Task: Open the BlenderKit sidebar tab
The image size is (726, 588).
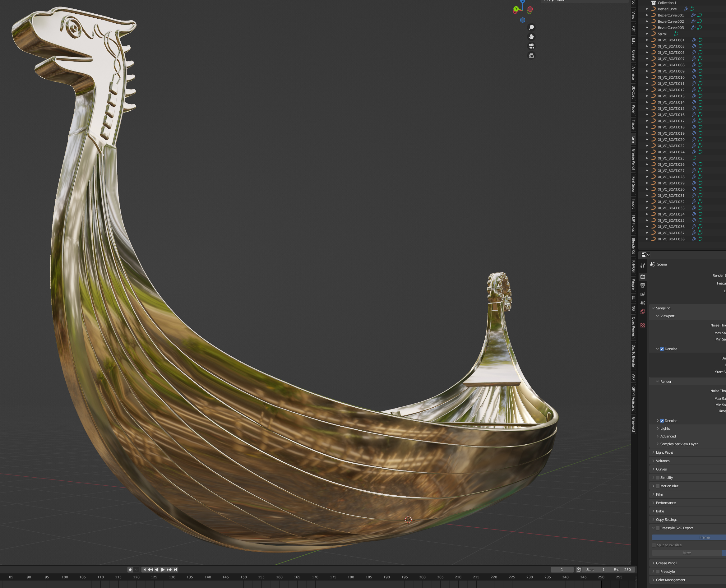Action: coord(633,246)
